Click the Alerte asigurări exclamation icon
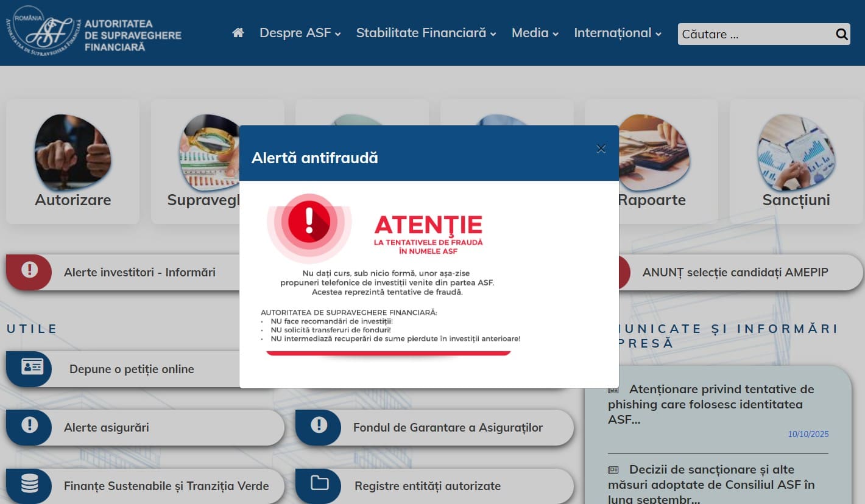865x504 pixels. pos(29,425)
